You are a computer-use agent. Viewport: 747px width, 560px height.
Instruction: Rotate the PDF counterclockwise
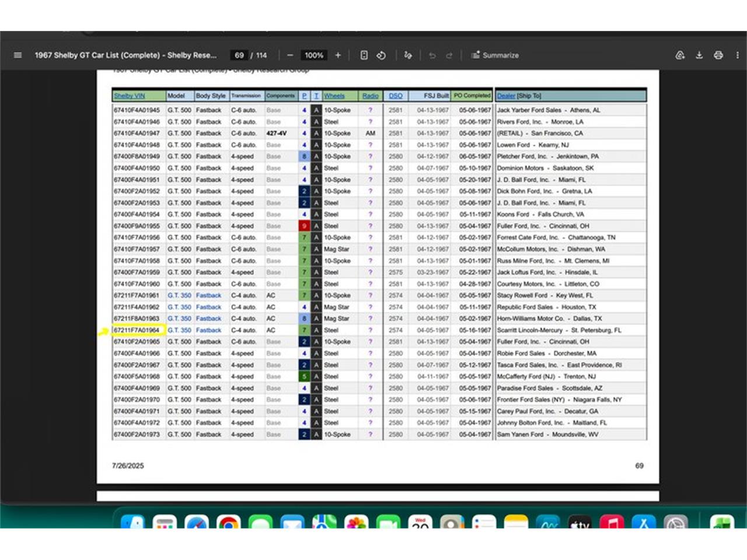(381, 55)
